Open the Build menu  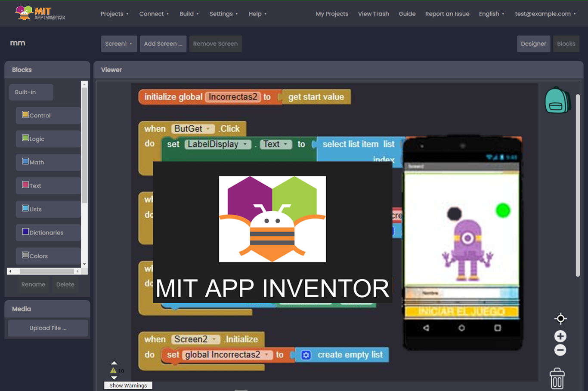pos(189,14)
